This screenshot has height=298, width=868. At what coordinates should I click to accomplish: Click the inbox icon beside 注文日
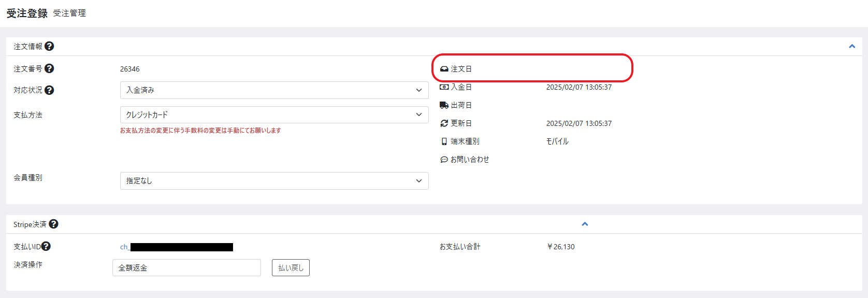point(444,69)
